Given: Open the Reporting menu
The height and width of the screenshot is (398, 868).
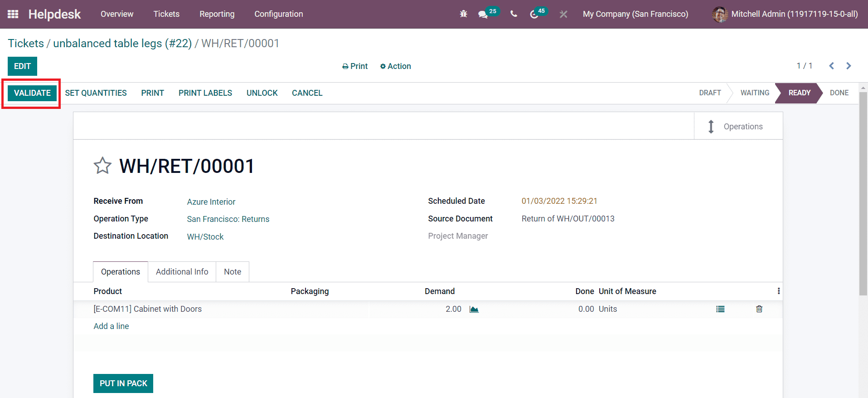Looking at the screenshot, I should coord(217,14).
